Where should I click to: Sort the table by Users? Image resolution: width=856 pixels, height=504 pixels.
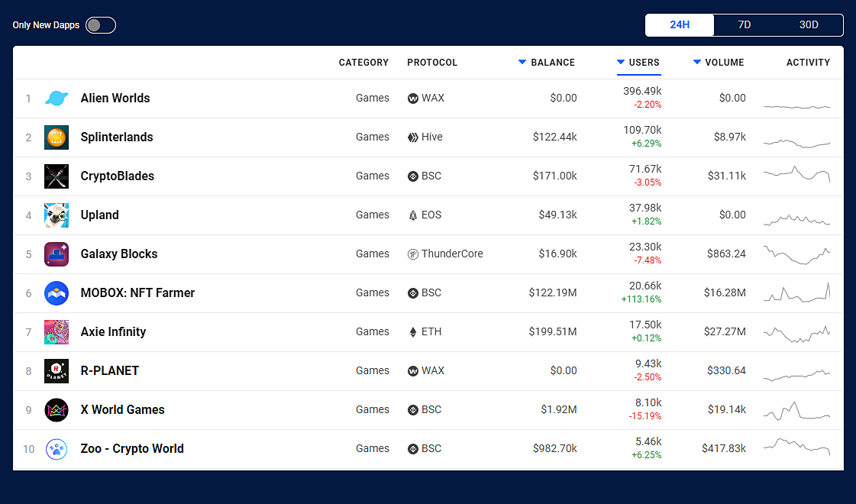(x=638, y=63)
